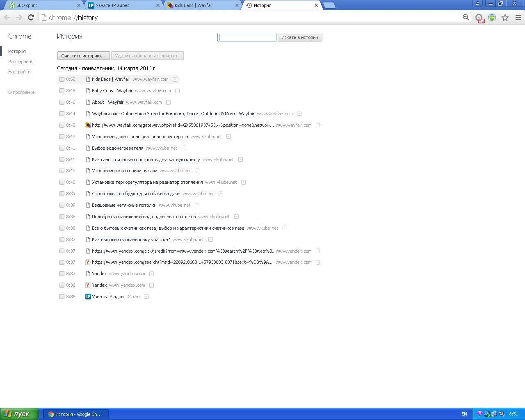This screenshot has width=525, height=420.
Task: Tick the checkbox for Kids Beds | Wayfair
Action: (x=62, y=79)
